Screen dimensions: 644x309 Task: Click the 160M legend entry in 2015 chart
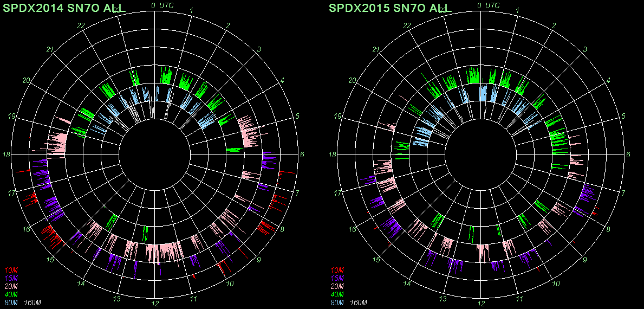359,302
